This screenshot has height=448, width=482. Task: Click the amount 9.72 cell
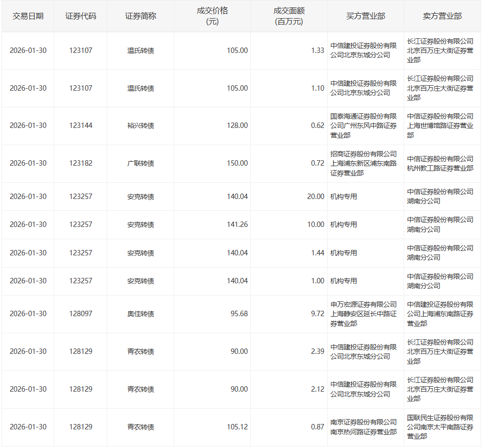(289, 314)
